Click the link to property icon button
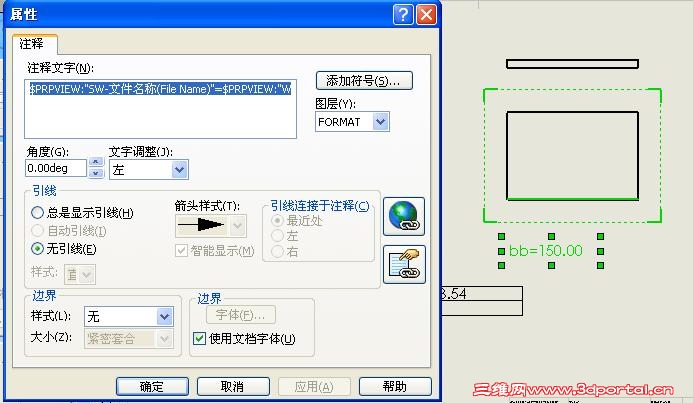Viewport: 693px width, 403px height. (404, 264)
